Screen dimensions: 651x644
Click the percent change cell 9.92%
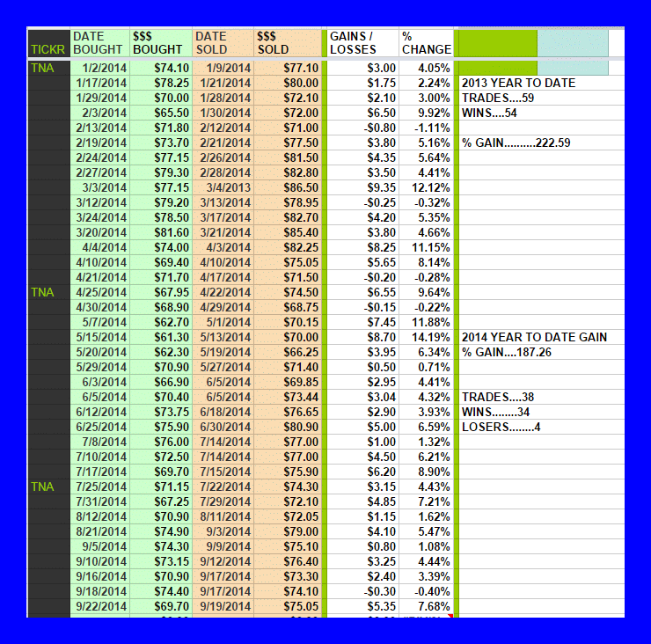click(x=426, y=113)
